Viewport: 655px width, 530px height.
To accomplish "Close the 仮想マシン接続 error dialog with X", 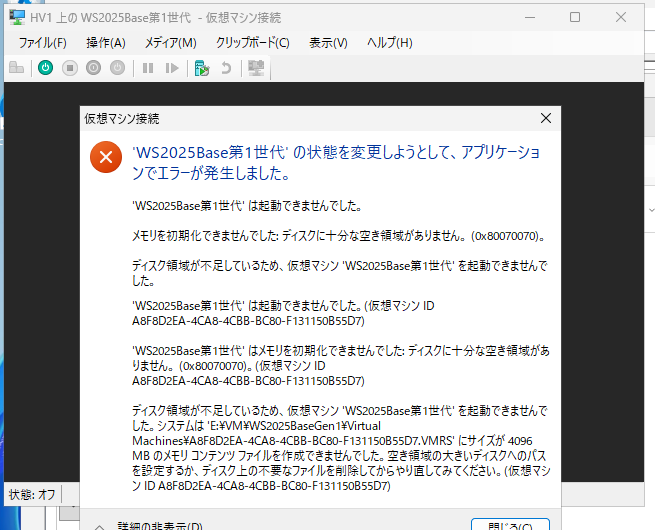I will 546,118.
